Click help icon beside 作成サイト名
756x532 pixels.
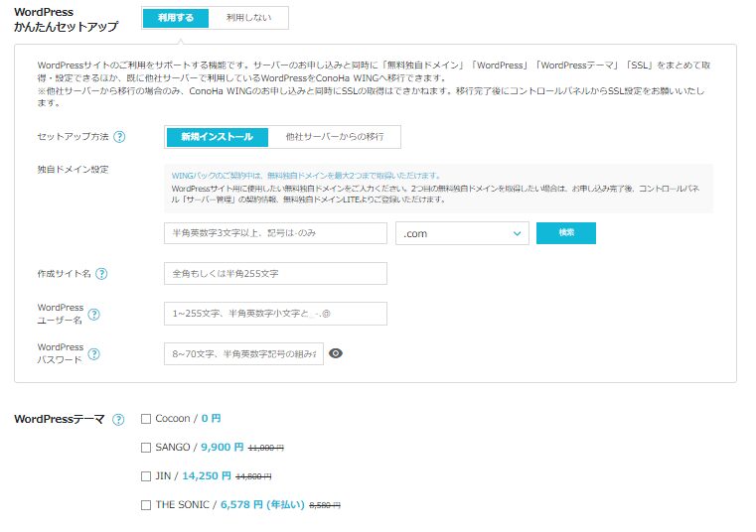101,274
